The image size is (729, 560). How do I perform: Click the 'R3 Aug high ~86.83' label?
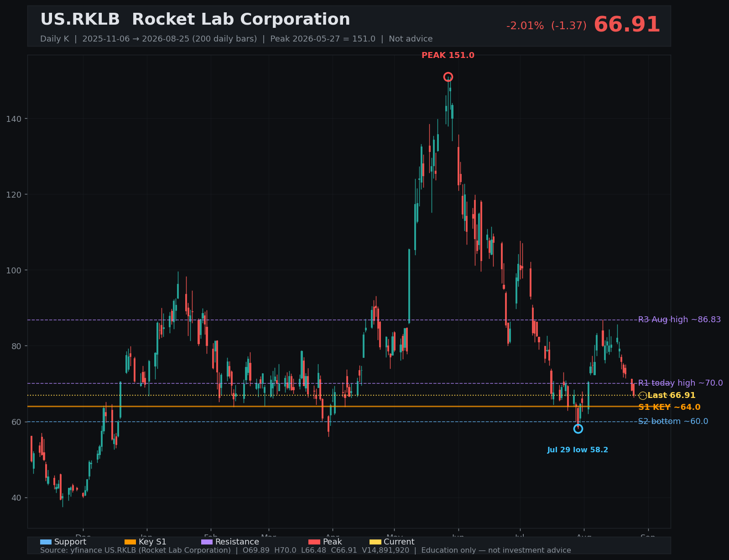[679, 319]
